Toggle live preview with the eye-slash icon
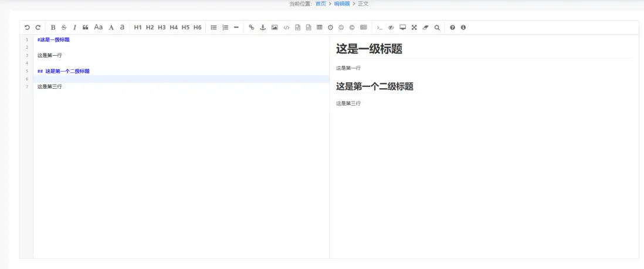 point(391,28)
